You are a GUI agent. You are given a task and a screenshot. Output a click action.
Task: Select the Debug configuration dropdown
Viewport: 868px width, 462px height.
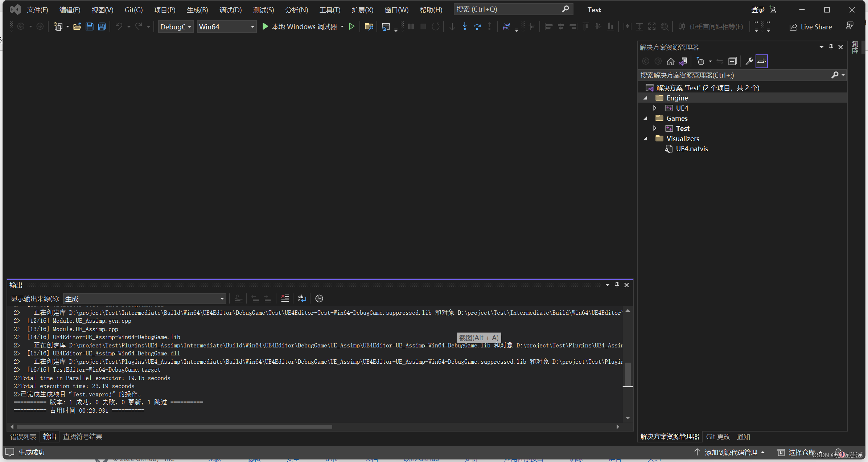[175, 27]
